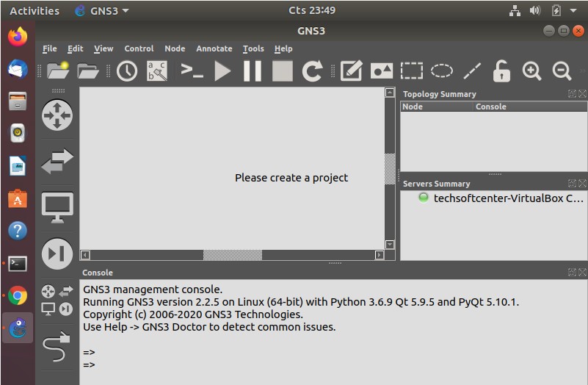
Task: Select techsoftcenter-VirtualBox server entry
Action: 500,198
